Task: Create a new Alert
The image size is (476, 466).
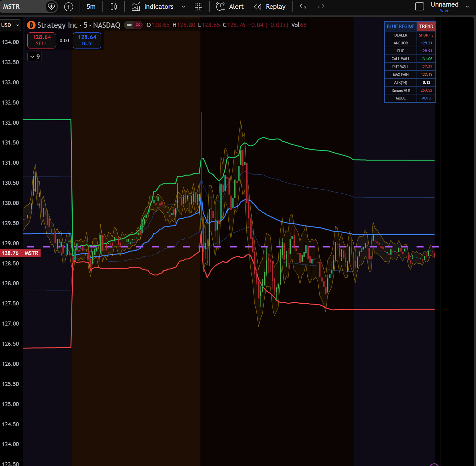Action: point(230,7)
